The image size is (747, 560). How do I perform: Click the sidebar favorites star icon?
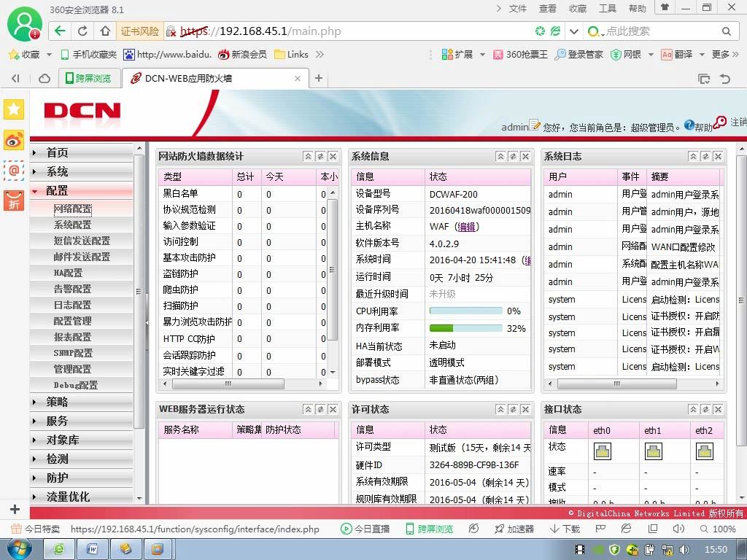coord(14,109)
